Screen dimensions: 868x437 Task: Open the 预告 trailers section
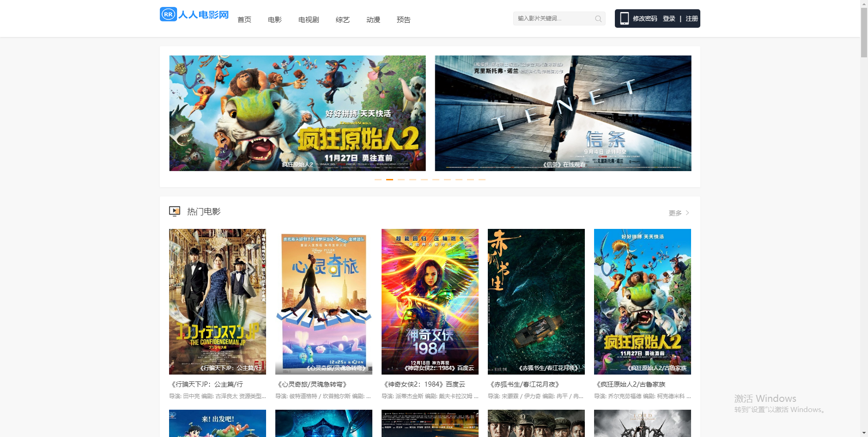tap(404, 20)
